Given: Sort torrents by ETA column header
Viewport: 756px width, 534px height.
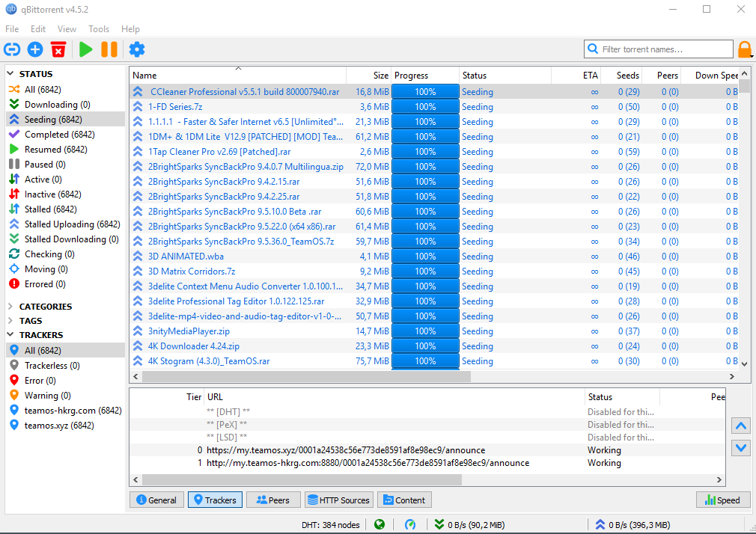Looking at the screenshot, I should (576, 76).
